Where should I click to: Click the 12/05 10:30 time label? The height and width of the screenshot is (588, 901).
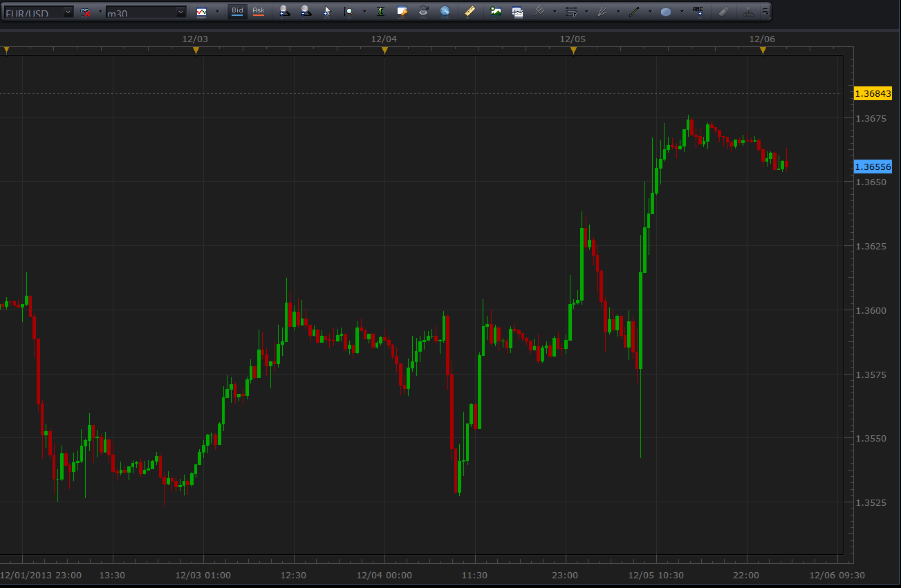coord(656,575)
